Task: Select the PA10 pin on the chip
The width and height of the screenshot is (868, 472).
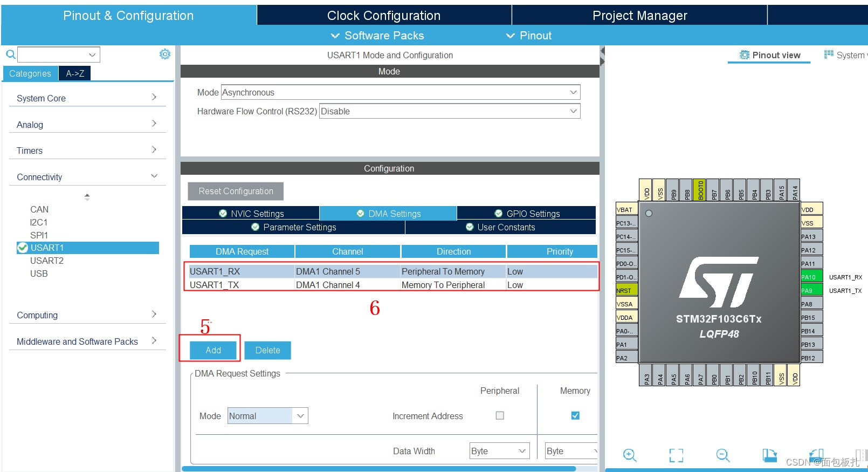Action: pos(811,277)
